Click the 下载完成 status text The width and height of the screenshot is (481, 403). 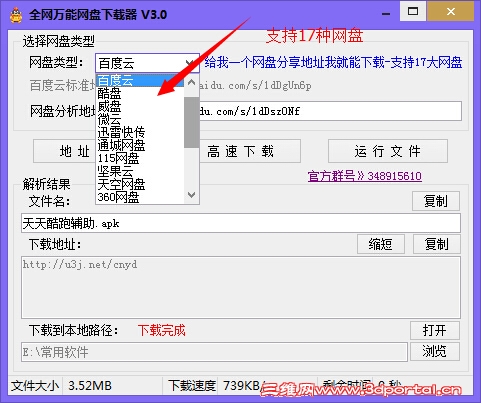pos(162,330)
